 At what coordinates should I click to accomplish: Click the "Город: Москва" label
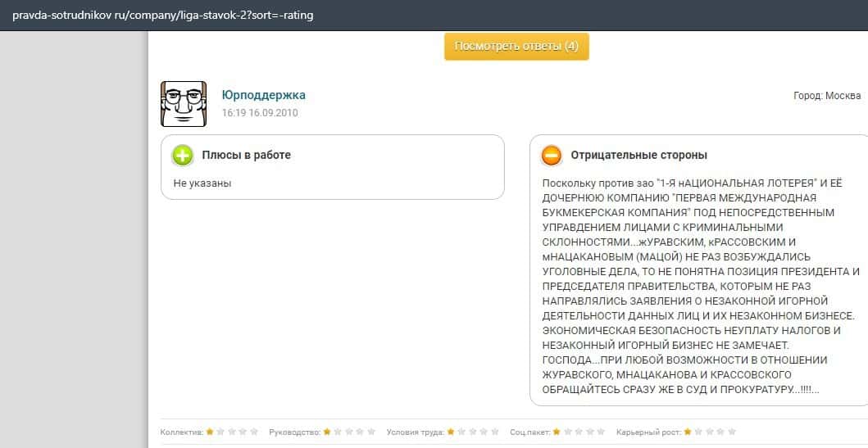827,96
